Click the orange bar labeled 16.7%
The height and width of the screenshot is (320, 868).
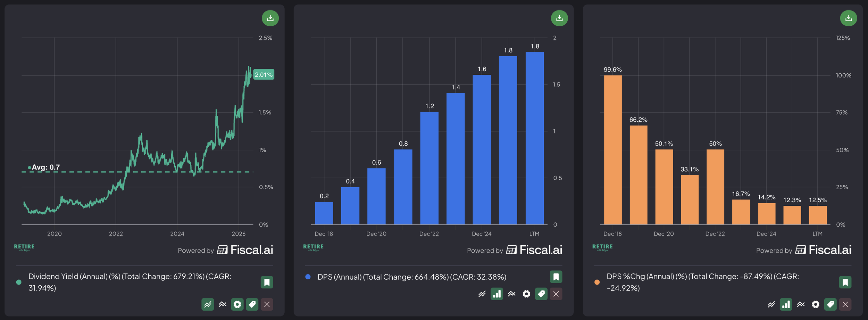741,212
